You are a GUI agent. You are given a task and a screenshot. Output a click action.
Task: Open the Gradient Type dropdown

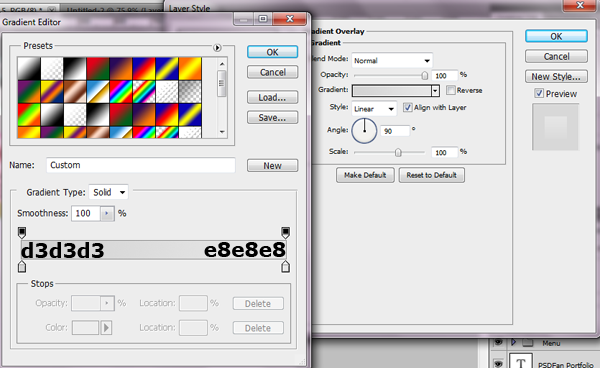pyautogui.click(x=109, y=192)
